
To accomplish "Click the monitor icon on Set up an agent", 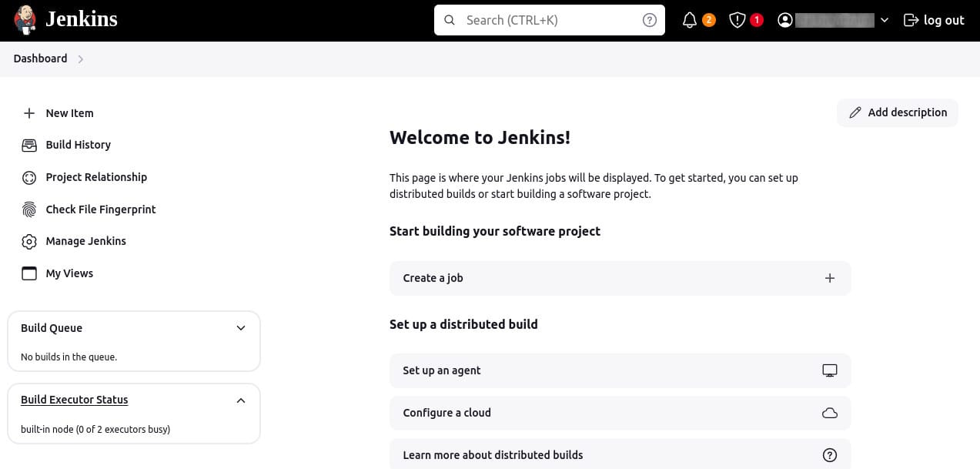I will tap(830, 370).
